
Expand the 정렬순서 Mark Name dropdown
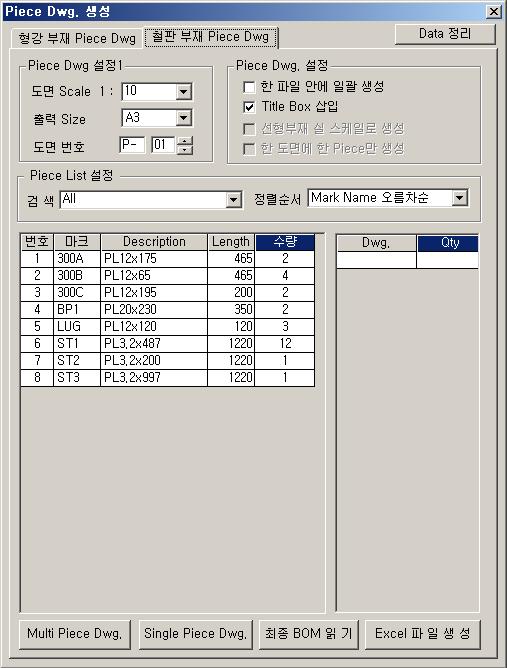460,198
